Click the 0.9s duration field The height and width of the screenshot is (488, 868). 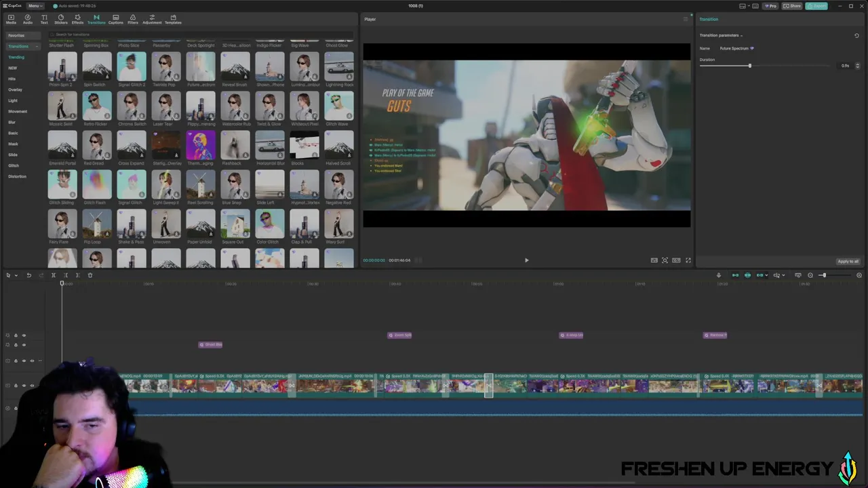coord(845,66)
